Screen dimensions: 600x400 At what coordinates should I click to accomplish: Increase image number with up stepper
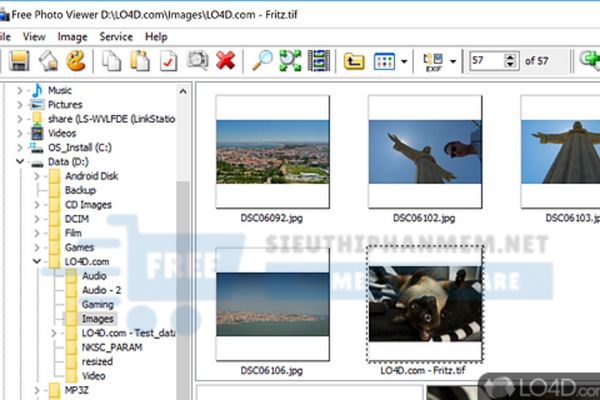coord(510,57)
